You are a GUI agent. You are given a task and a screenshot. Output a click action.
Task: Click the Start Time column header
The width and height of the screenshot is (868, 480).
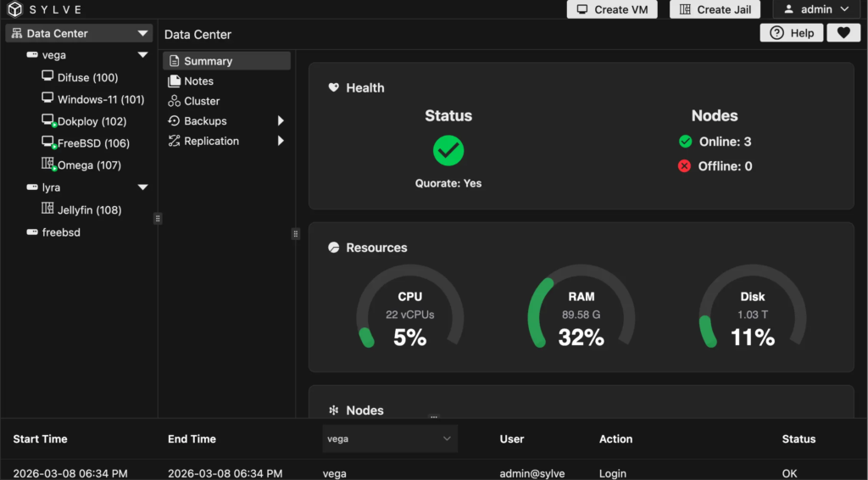point(40,439)
